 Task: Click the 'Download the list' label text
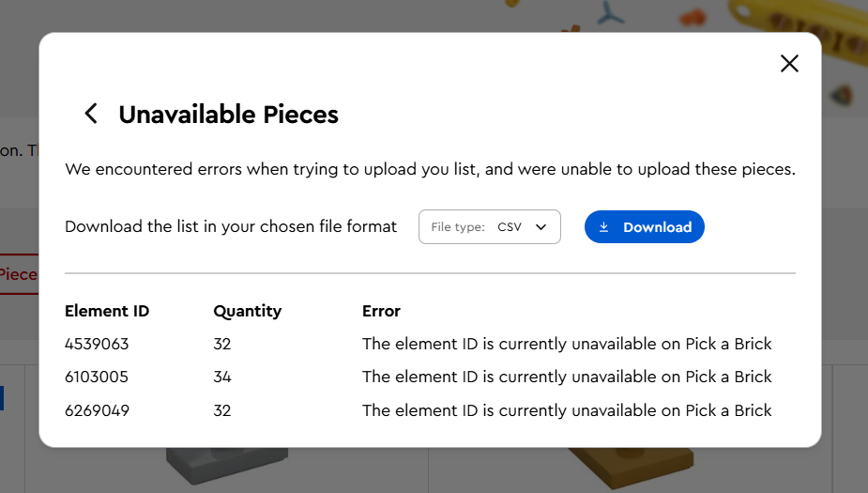(231, 227)
